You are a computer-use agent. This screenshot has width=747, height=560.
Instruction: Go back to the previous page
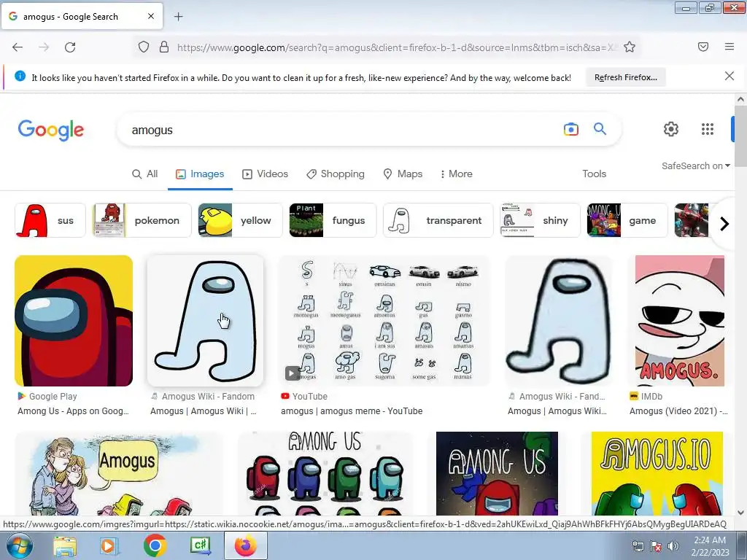coord(18,47)
